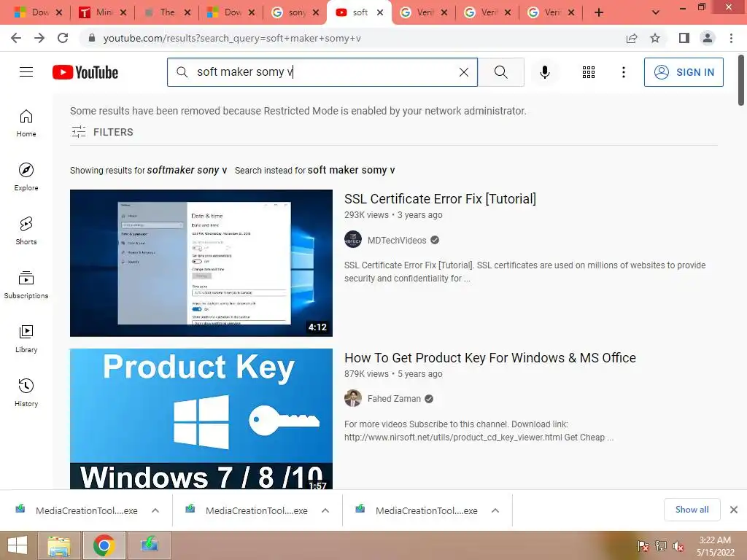Open Subscriptions in the sidebar

[26, 285]
